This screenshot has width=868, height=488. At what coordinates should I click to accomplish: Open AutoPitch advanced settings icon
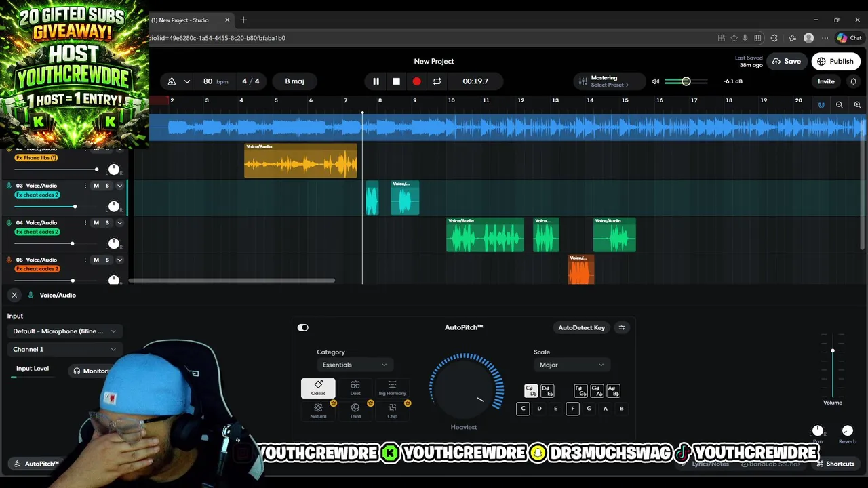coord(622,328)
